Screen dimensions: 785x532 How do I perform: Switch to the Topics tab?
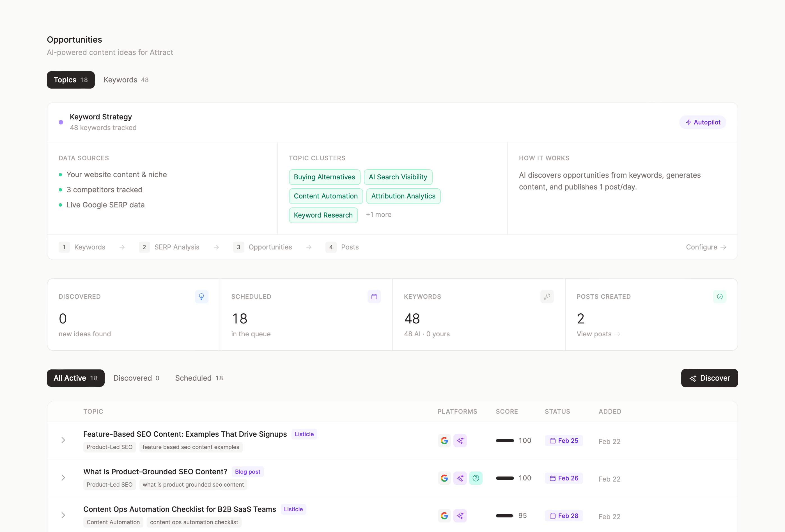pyautogui.click(x=71, y=80)
